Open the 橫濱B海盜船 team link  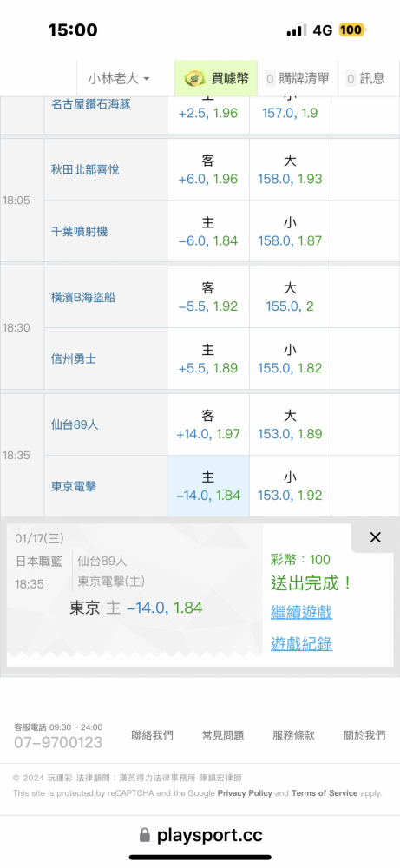coord(83,297)
